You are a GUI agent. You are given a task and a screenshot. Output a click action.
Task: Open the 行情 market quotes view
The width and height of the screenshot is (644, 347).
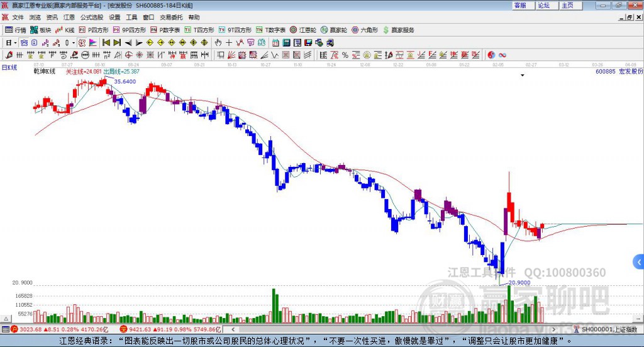[15, 30]
